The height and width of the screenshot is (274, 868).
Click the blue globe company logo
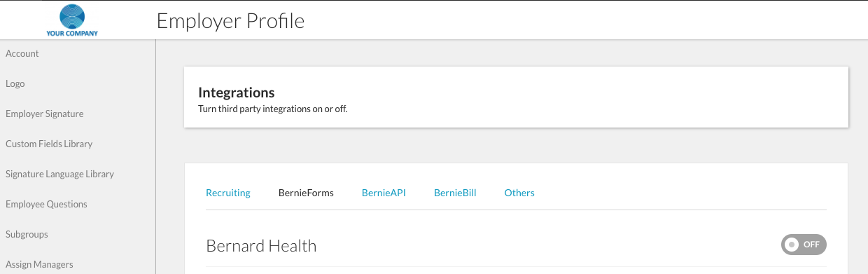(72, 15)
